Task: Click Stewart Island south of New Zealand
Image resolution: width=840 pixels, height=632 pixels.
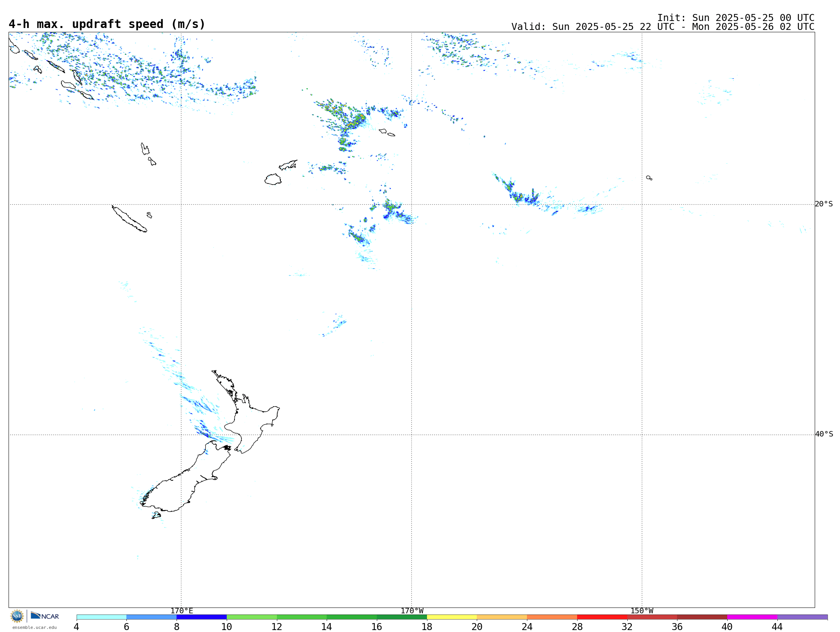Action: coord(156,515)
